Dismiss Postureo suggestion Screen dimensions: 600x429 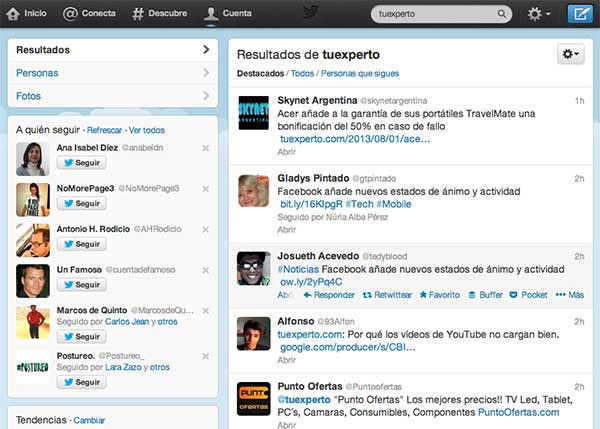(x=205, y=356)
